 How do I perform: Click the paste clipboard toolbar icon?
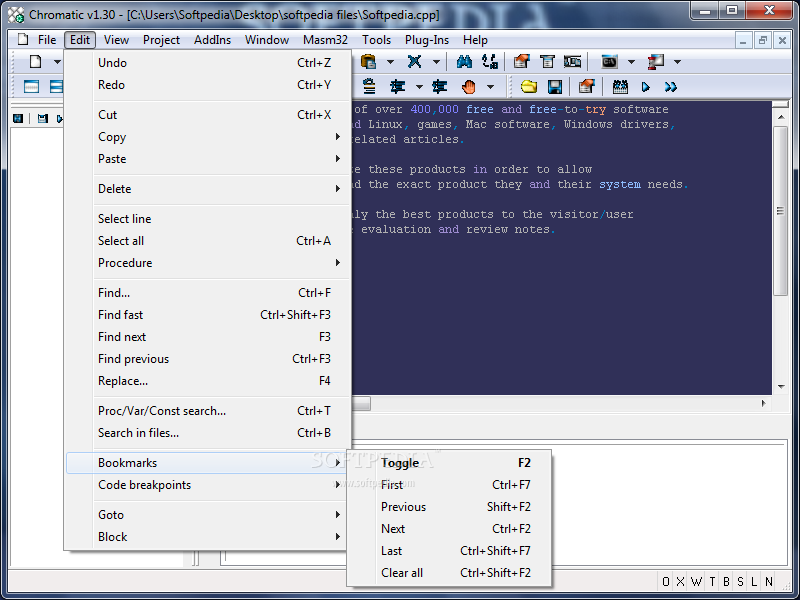click(x=368, y=62)
